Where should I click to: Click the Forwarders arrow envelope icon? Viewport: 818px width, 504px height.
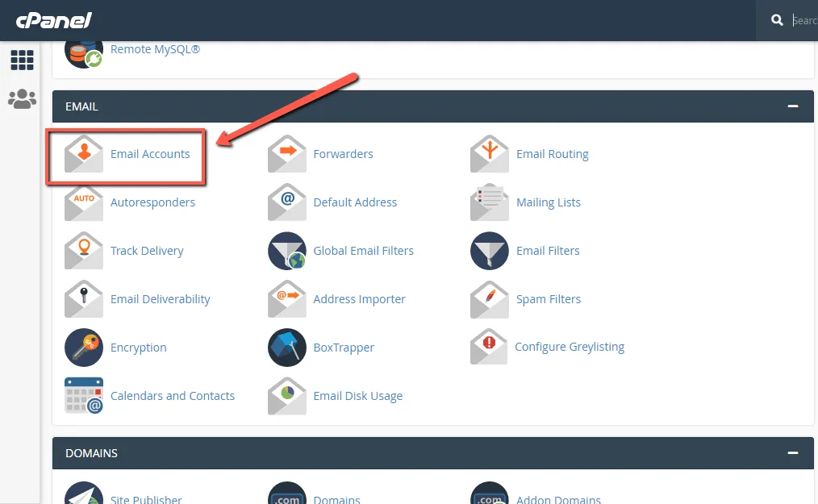click(287, 154)
